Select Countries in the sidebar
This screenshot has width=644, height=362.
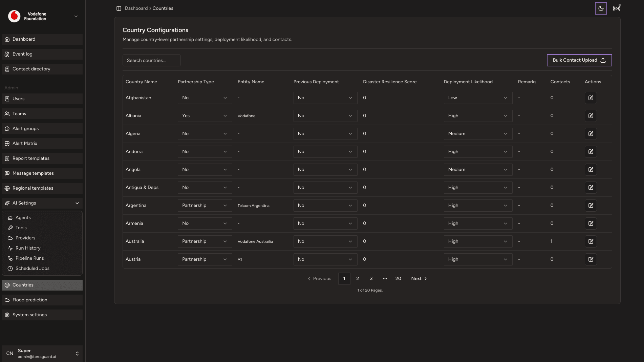pyautogui.click(x=42, y=285)
